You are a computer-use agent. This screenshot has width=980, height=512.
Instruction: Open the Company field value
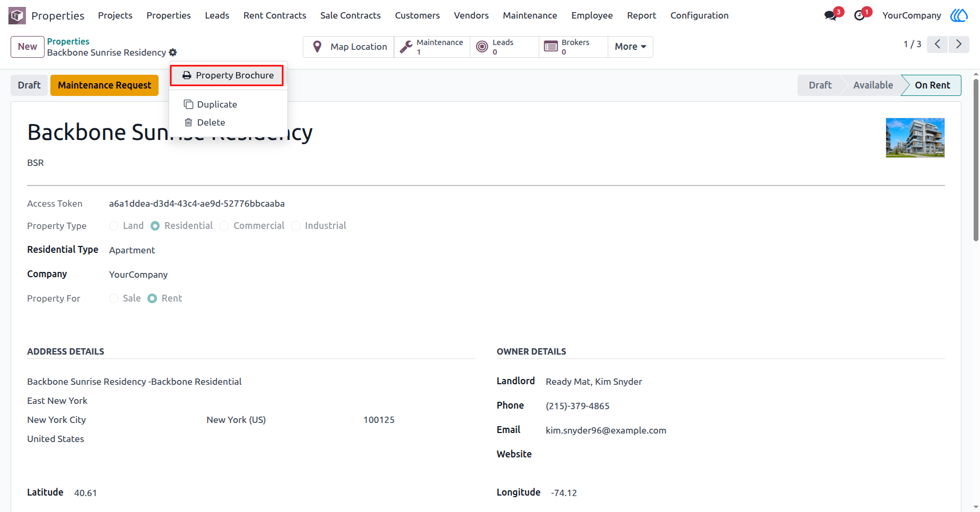138,275
